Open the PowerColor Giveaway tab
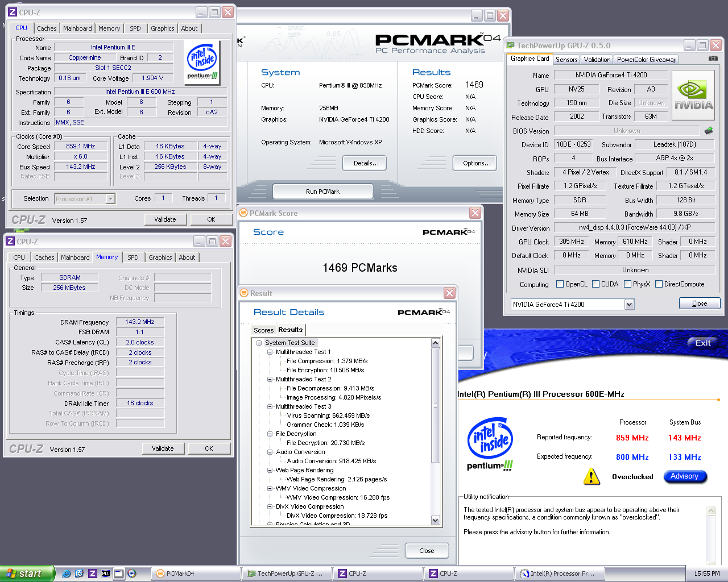Image resolution: width=728 pixels, height=582 pixels. point(647,60)
